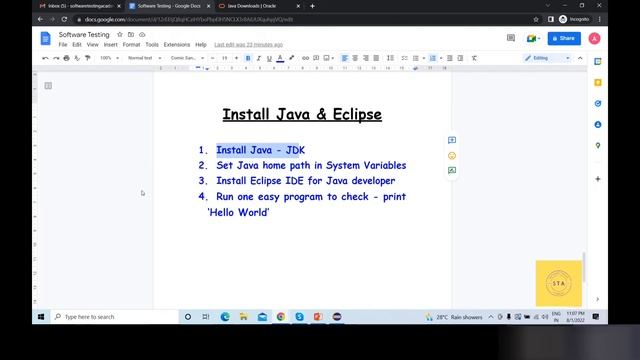Open Google Keep in the side panel
Screen dimensions: 640x360
[598, 82]
